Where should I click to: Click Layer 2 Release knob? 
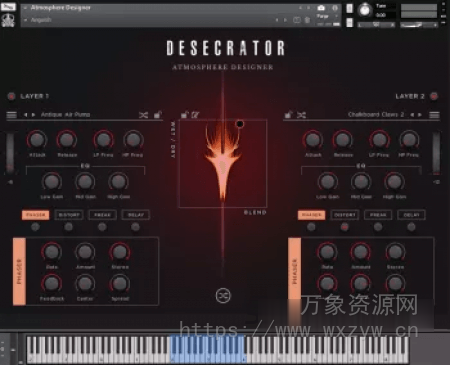click(343, 140)
